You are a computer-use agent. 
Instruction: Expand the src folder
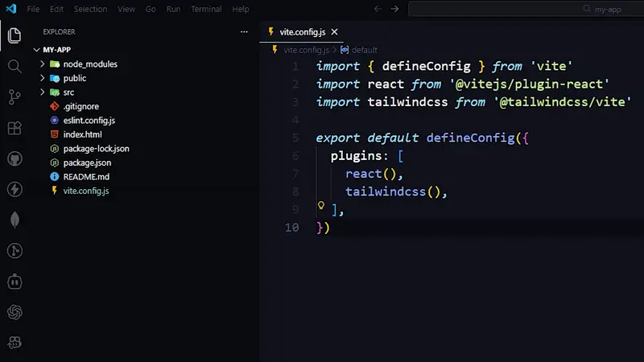pyautogui.click(x=68, y=92)
